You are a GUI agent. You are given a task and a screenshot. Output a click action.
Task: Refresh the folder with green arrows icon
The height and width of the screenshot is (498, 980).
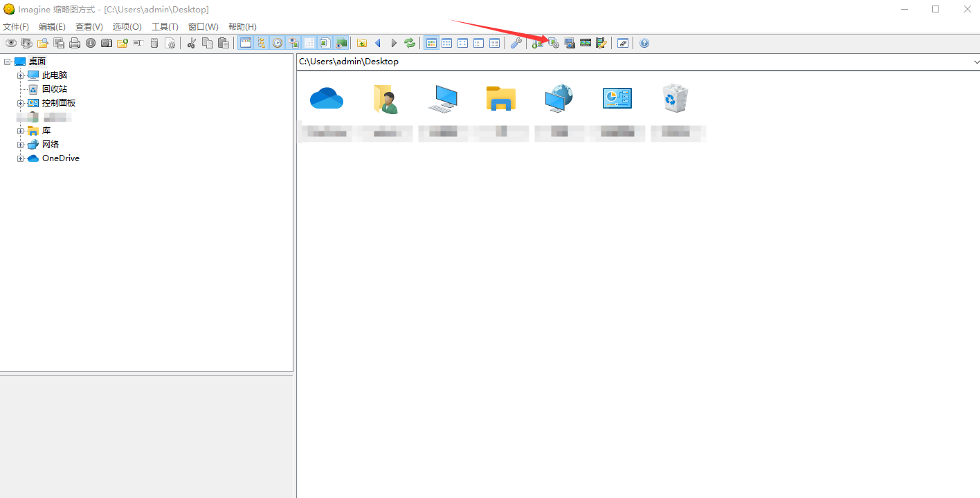pyautogui.click(x=410, y=43)
